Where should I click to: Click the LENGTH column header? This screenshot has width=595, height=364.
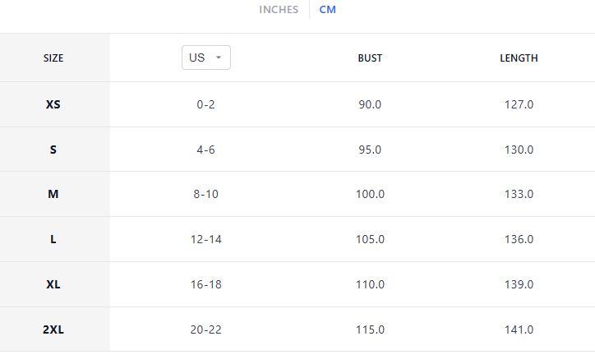[519, 58]
